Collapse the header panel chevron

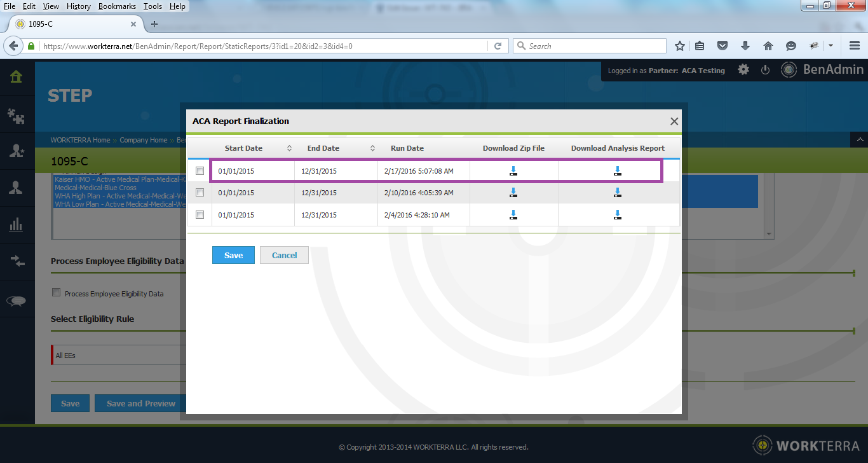pos(858,139)
